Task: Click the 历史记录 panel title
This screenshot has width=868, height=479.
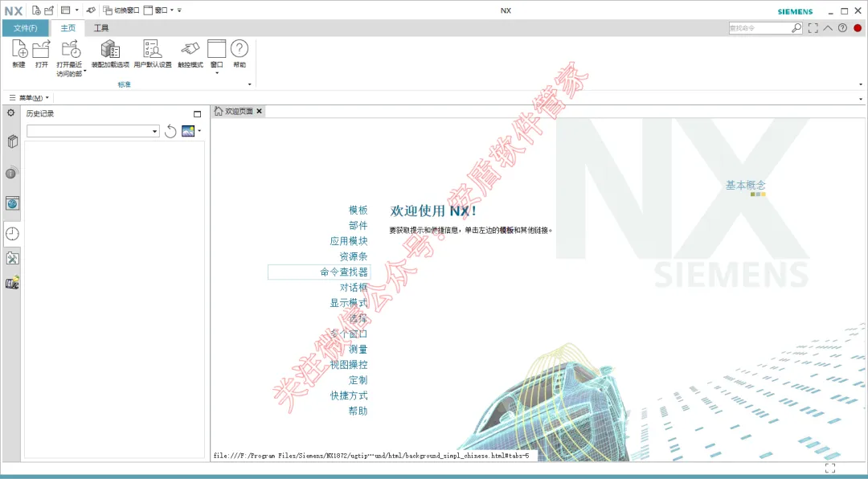Action: click(x=40, y=114)
